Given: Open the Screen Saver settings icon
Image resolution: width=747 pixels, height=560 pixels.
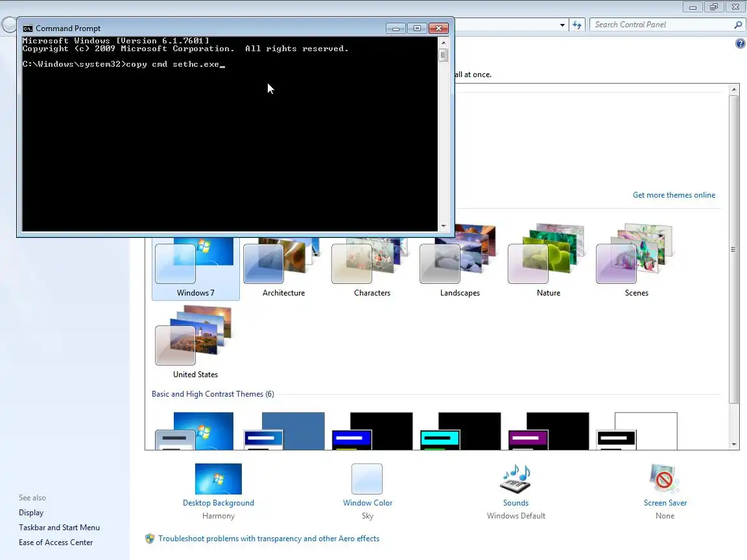Looking at the screenshot, I should click(665, 478).
